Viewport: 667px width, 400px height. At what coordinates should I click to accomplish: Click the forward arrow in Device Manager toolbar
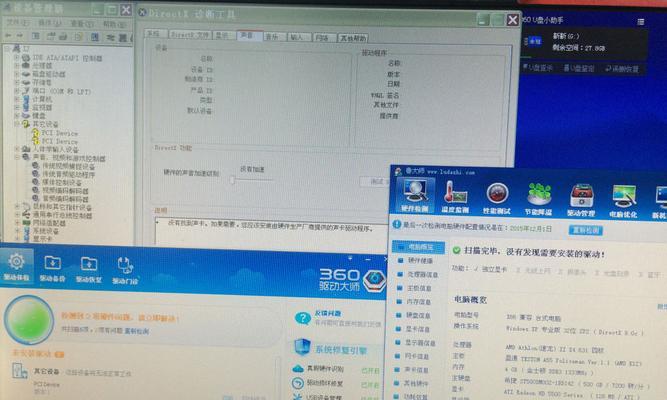(20, 37)
